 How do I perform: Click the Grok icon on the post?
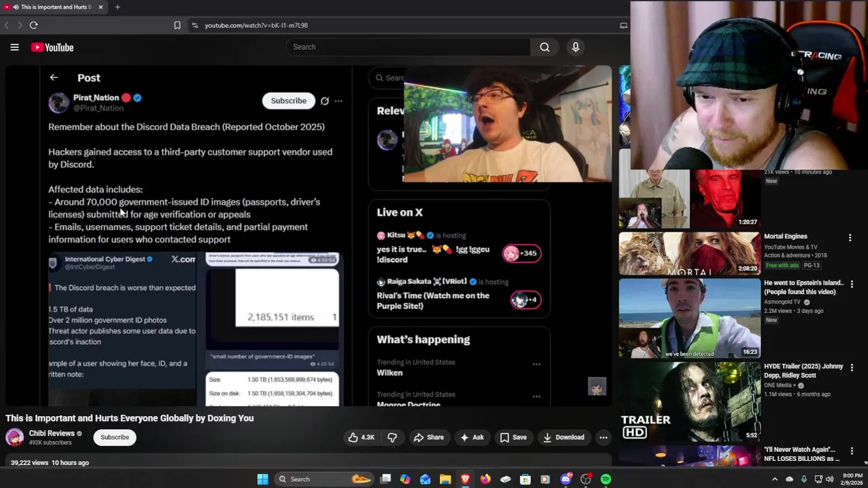(x=325, y=101)
